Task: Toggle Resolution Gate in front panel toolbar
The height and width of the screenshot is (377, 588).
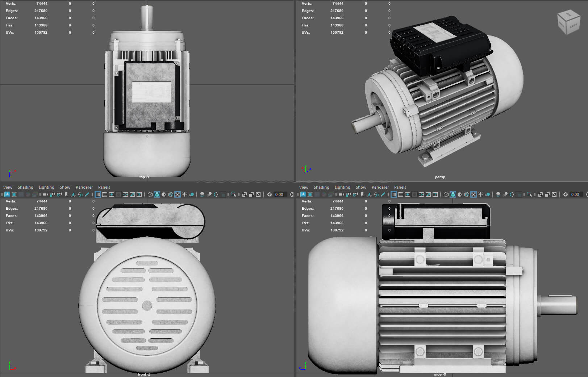Action: click(112, 194)
